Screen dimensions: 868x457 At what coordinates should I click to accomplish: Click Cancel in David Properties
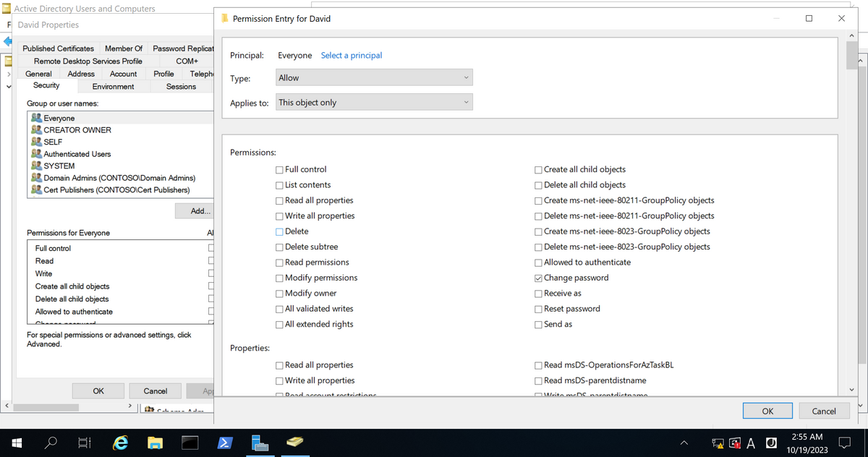coord(155,391)
